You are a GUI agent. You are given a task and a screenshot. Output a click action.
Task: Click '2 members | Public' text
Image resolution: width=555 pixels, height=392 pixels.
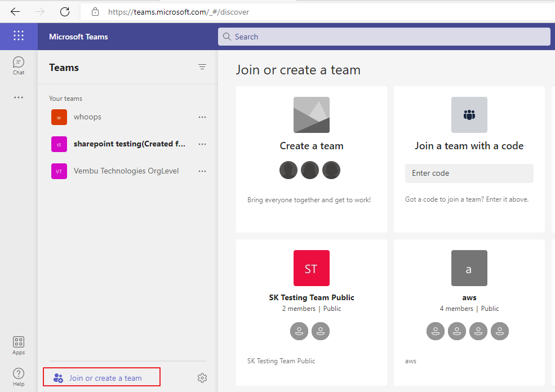pos(312,309)
